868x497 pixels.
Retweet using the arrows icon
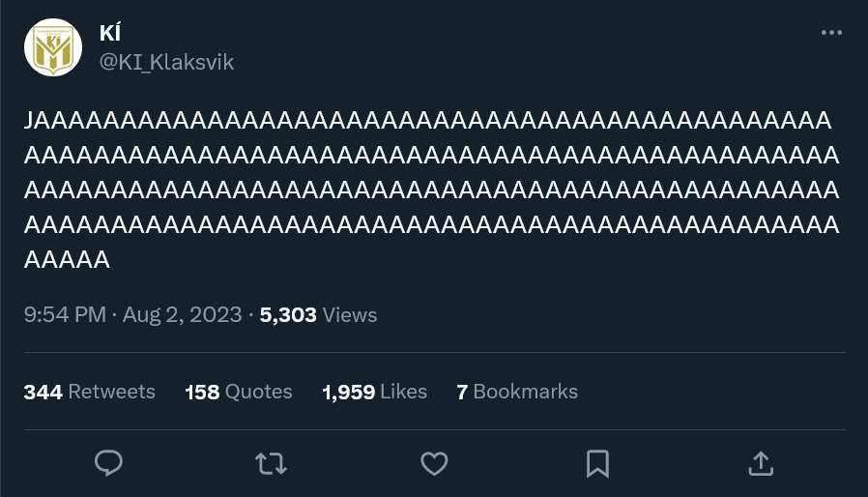tap(272, 464)
